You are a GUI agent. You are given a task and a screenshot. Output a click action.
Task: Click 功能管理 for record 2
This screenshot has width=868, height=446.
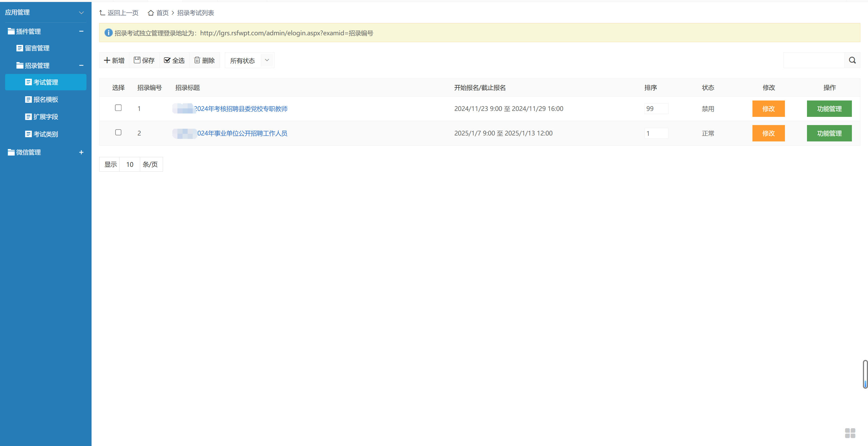click(x=829, y=133)
